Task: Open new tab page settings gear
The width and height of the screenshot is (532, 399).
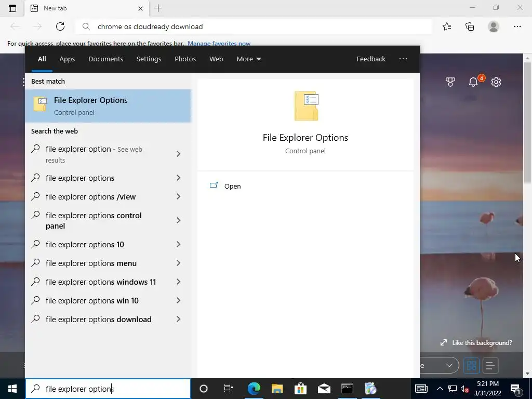Action: (496, 82)
